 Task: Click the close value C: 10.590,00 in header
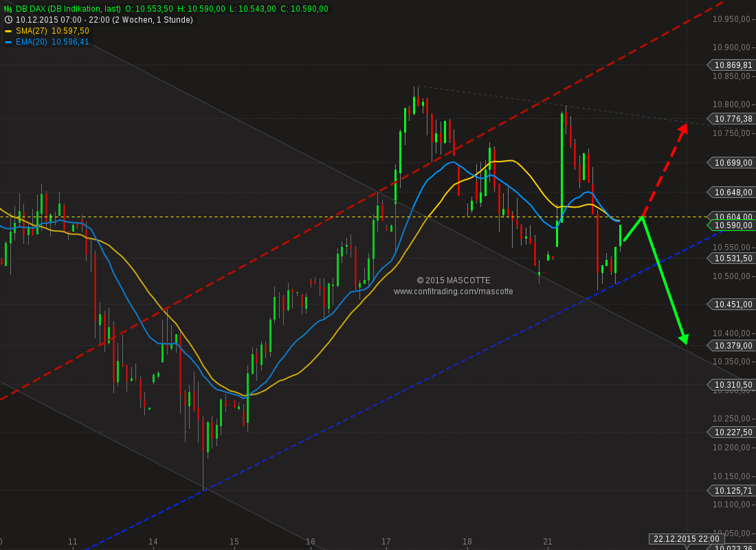304,9
